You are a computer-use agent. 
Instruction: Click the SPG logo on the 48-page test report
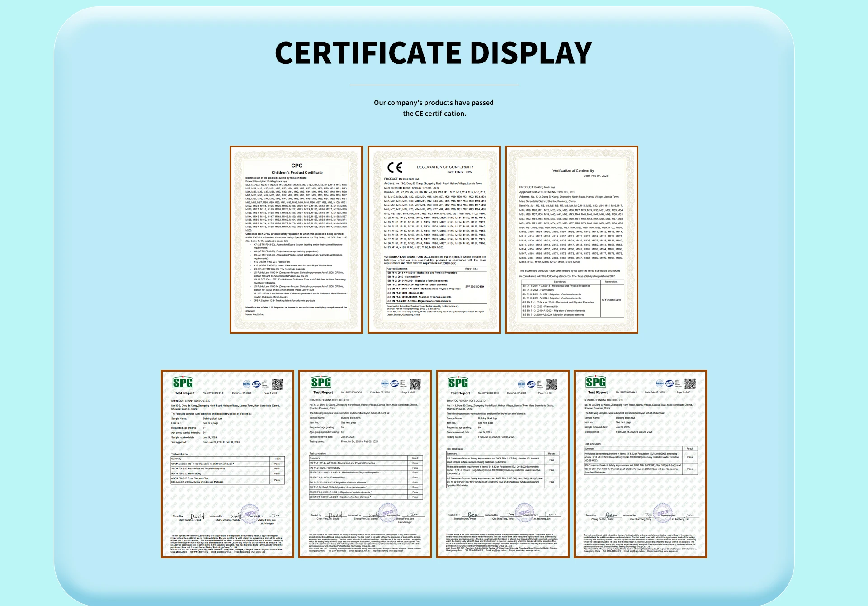pyautogui.click(x=458, y=383)
